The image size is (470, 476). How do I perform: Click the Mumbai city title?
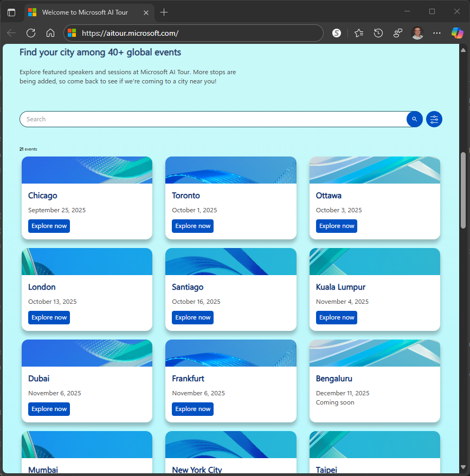coord(43,470)
